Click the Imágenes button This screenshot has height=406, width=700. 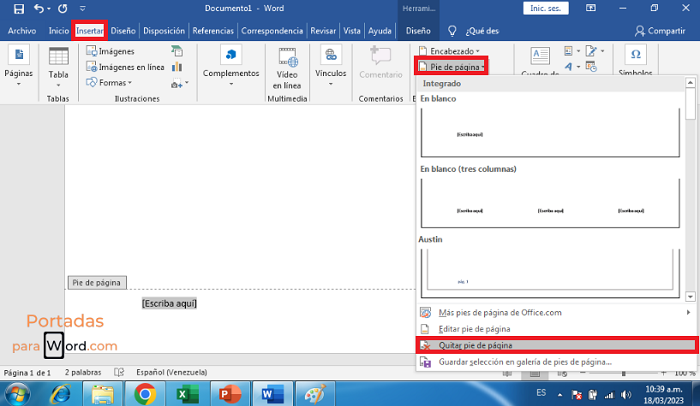coord(110,51)
